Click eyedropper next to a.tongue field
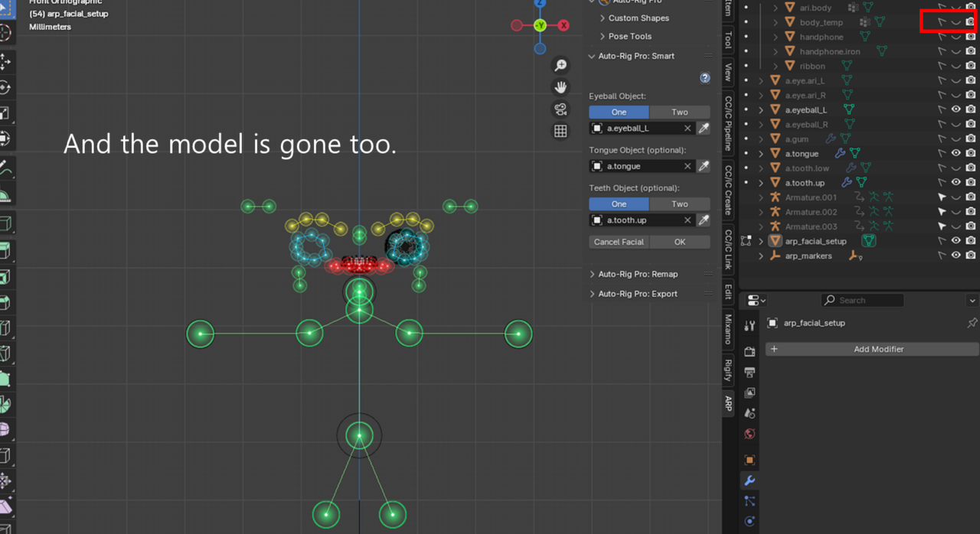This screenshot has height=534, width=980. pos(703,166)
